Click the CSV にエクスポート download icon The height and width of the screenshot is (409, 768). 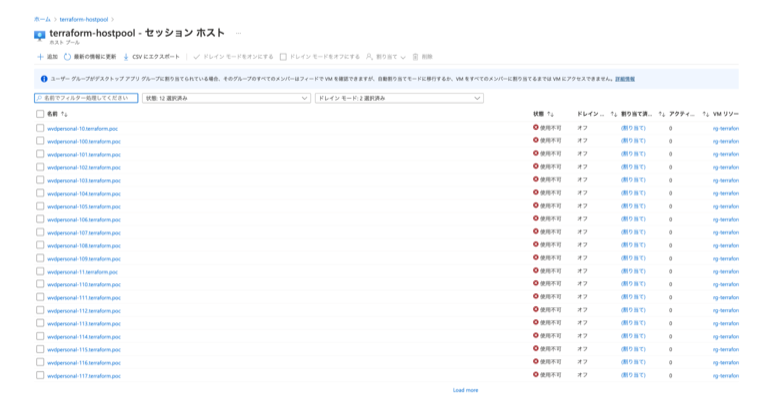[126, 57]
